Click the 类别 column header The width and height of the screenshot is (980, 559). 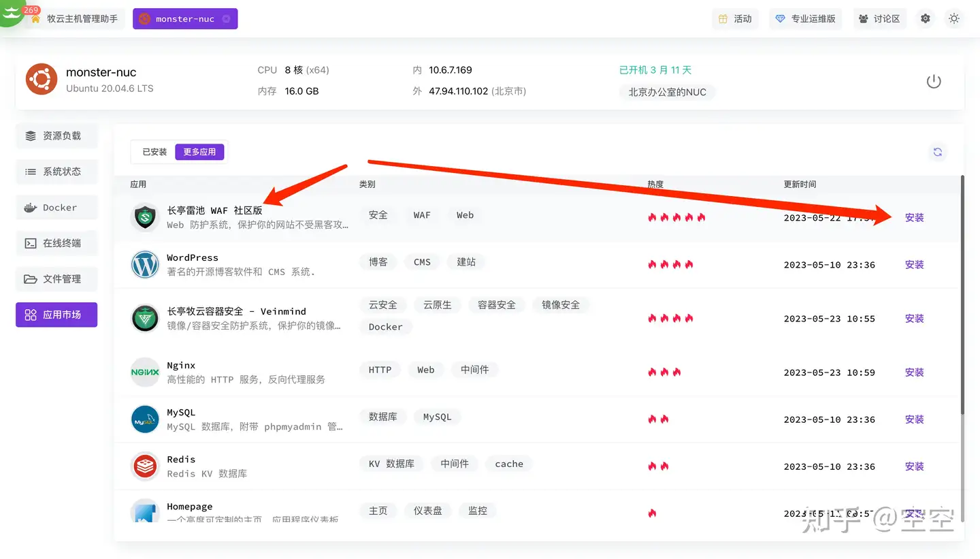click(367, 185)
